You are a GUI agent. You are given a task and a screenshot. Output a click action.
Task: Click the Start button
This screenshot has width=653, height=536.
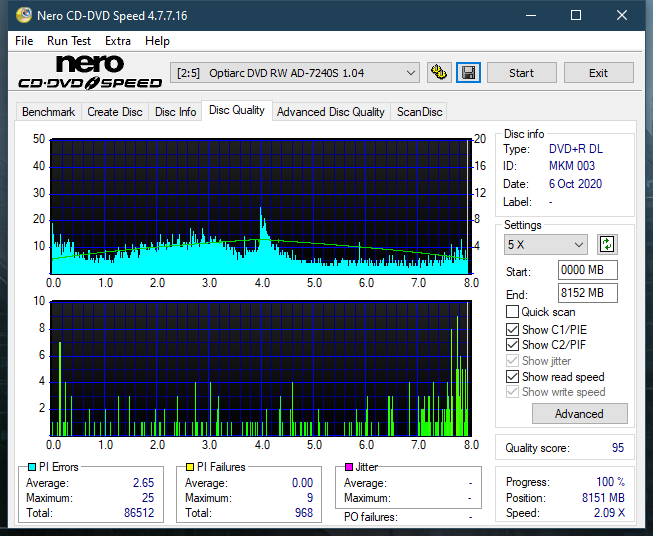tap(521, 73)
